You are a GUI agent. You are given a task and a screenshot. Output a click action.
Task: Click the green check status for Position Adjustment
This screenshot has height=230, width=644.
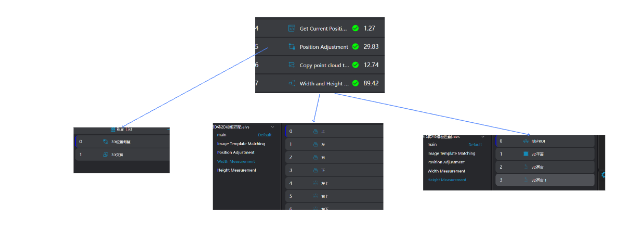coord(356,47)
